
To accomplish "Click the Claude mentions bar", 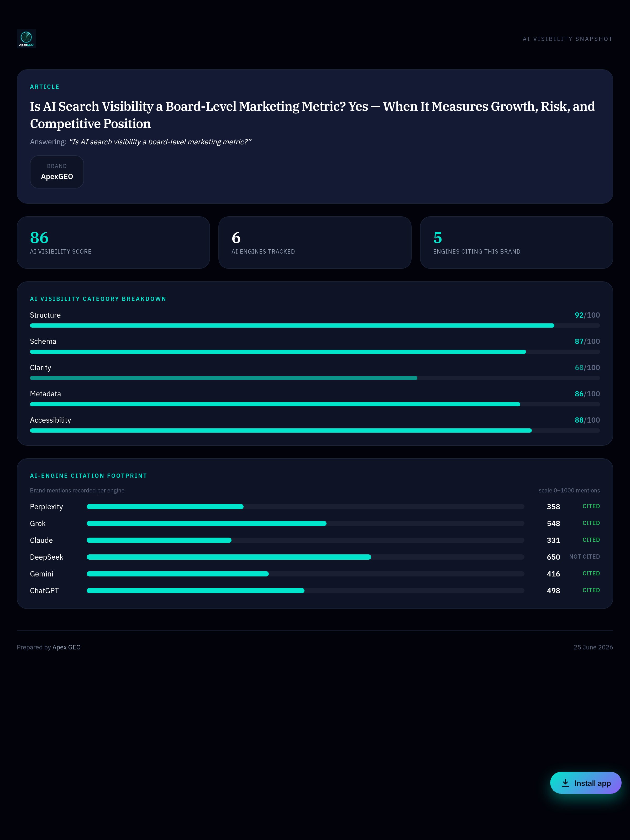I will (x=305, y=540).
